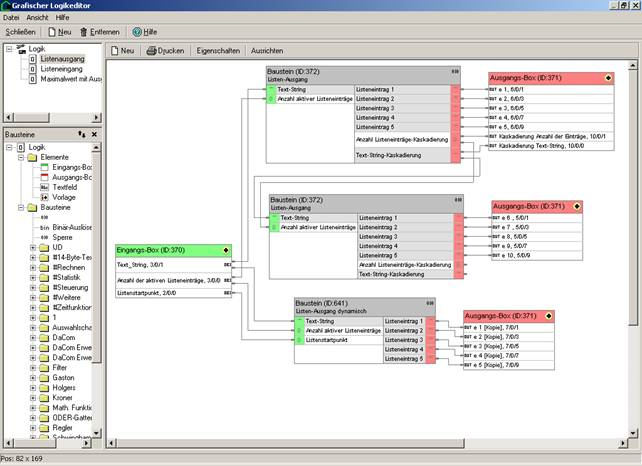Select the Textfeld element icon

tap(44, 187)
